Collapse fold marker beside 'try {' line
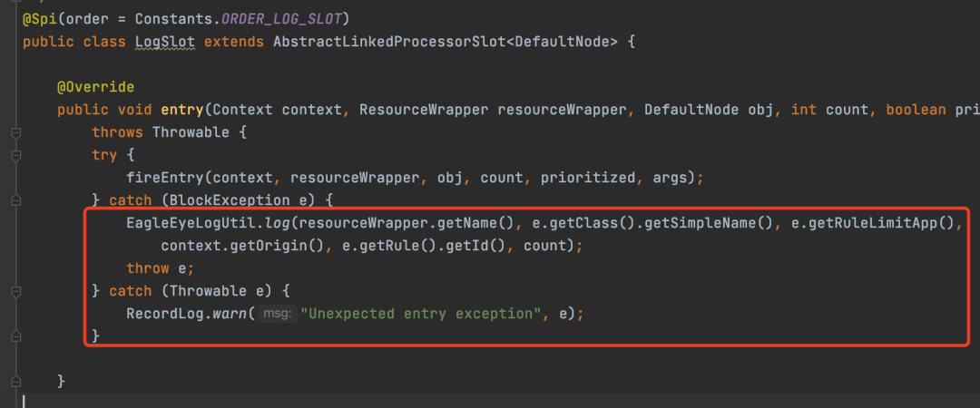The image size is (980, 408). [16, 156]
